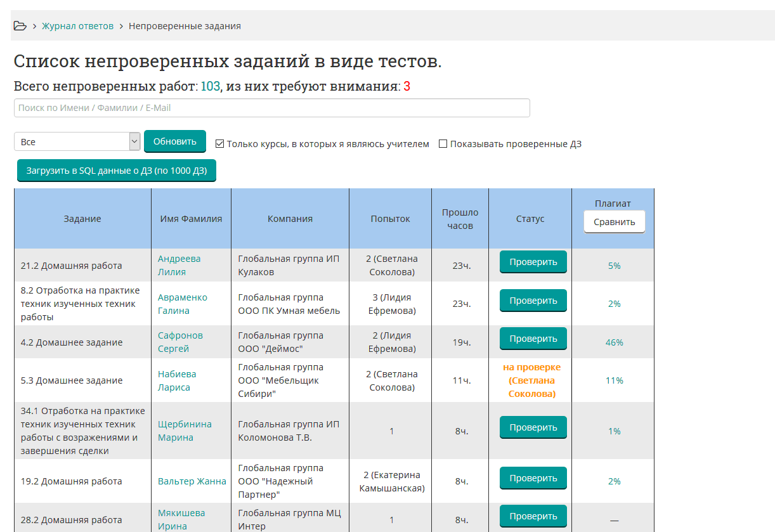Click Проверить for Сафронов Сергей task
The image size is (775, 532).
coord(533,339)
